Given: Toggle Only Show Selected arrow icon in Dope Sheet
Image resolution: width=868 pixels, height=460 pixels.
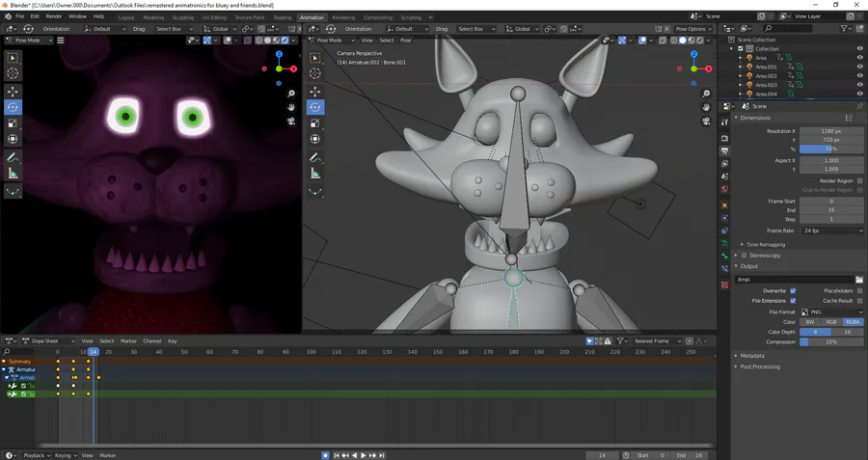Looking at the screenshot, I should [x=589, y=341].
